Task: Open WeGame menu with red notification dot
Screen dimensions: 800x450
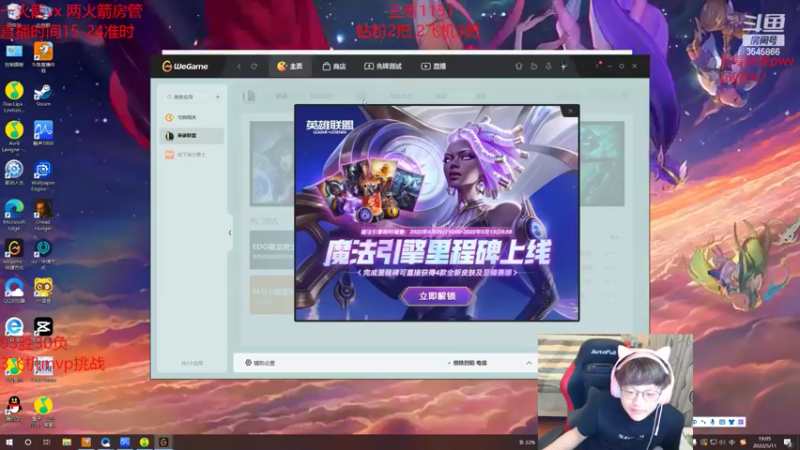Action: click(x=597, y=66)
